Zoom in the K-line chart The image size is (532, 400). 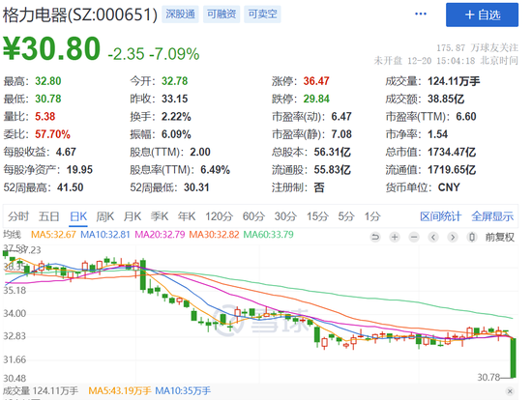pos(395,237)
